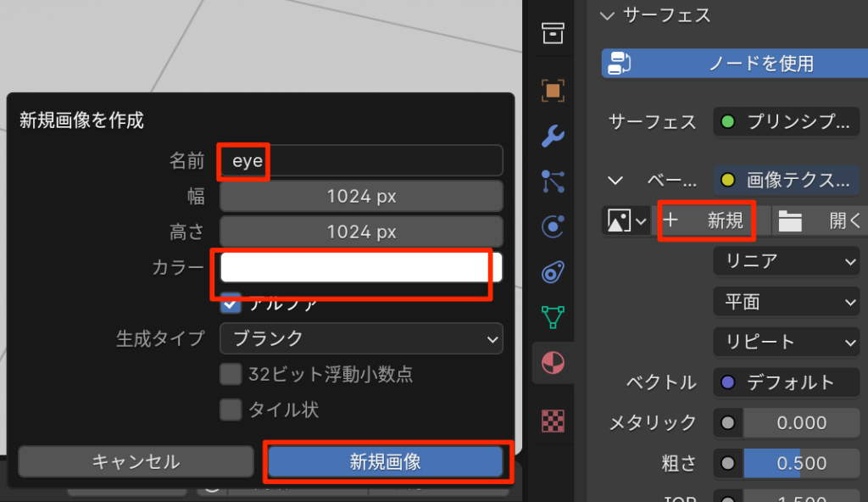
Task: Open the Object properties tab (orange square icon)
Action: [553, 90]
